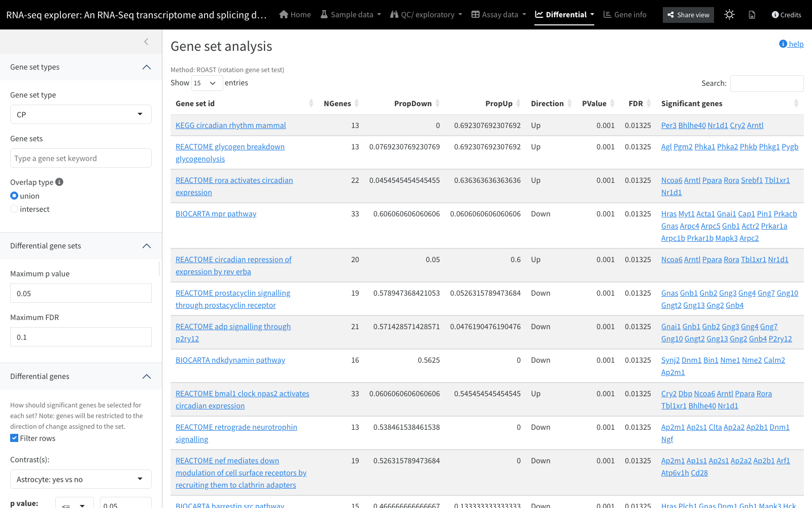Sort by PValue column arrows
812x508 pixels.
pyautogui.click(x=612, y=104)
